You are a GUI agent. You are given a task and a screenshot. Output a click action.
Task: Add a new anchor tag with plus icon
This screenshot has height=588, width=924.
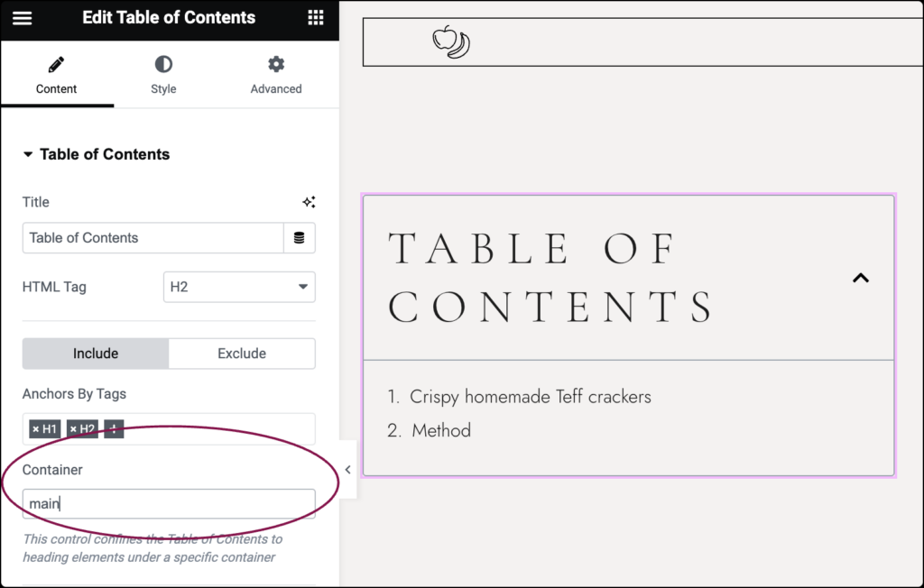pos(113,428)
